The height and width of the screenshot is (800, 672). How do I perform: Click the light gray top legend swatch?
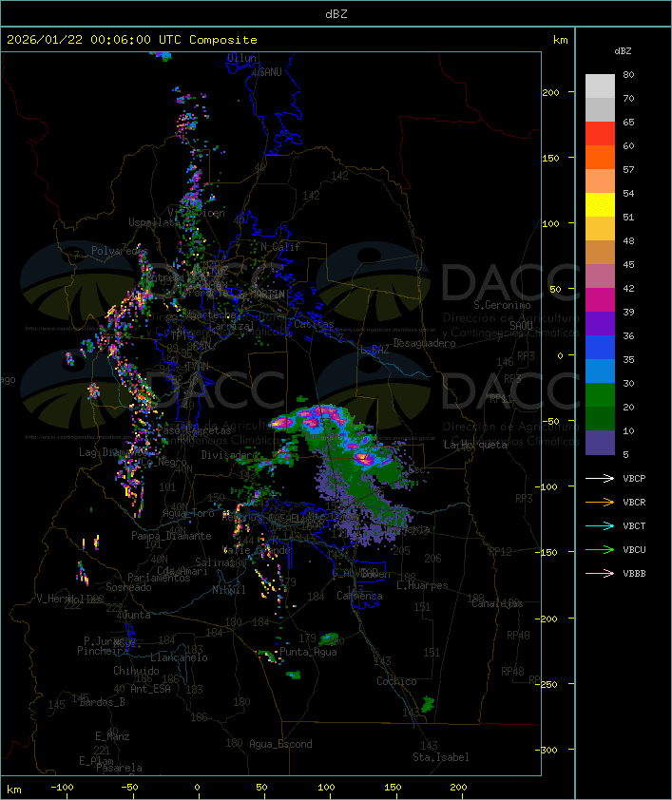click(600, 86)
